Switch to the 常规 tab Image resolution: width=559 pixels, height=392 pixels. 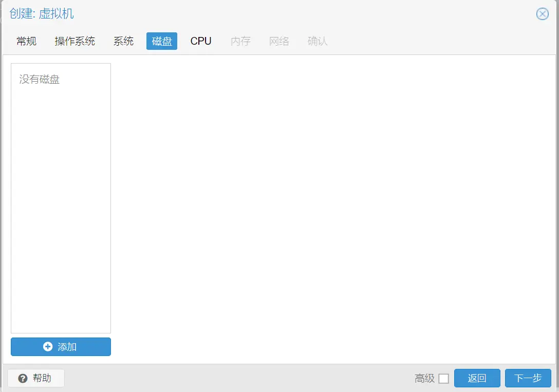click(26, 41)
